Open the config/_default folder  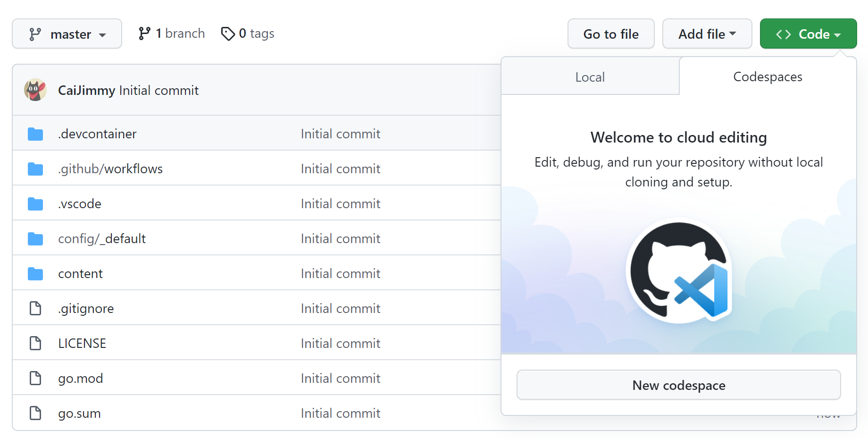(x=101, y=238)
